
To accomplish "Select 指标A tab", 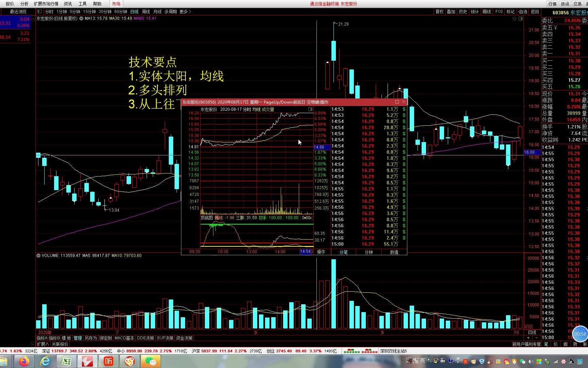I will pyautogui.click(x=42, y=338).
